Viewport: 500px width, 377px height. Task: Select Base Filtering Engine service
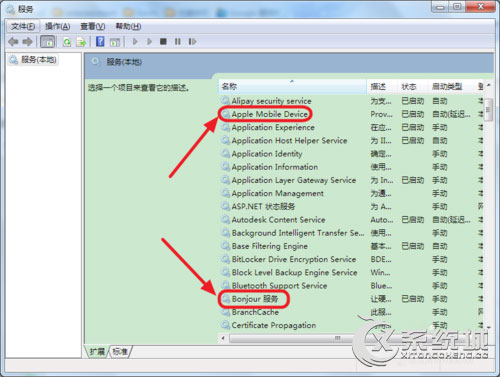(x=352, y=246)
